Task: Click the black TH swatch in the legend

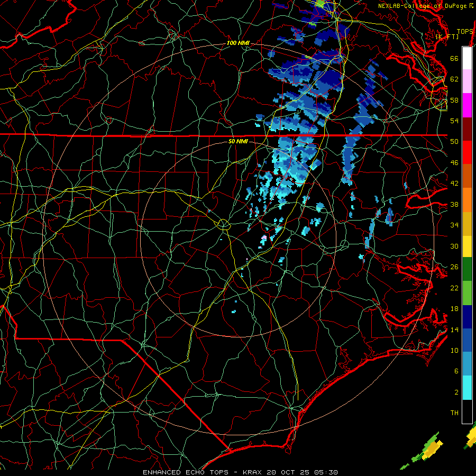Action: point(467,411)
